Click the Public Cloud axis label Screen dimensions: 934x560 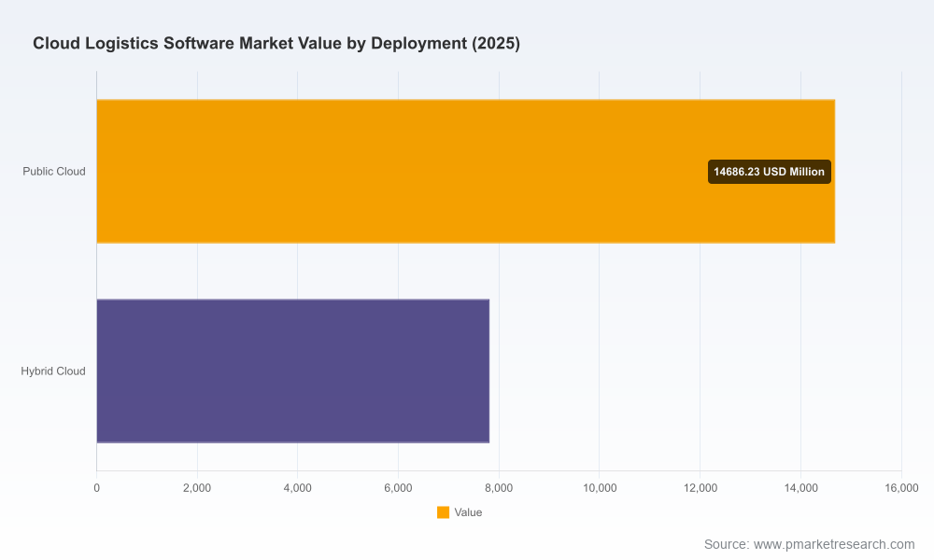point(54,172)
